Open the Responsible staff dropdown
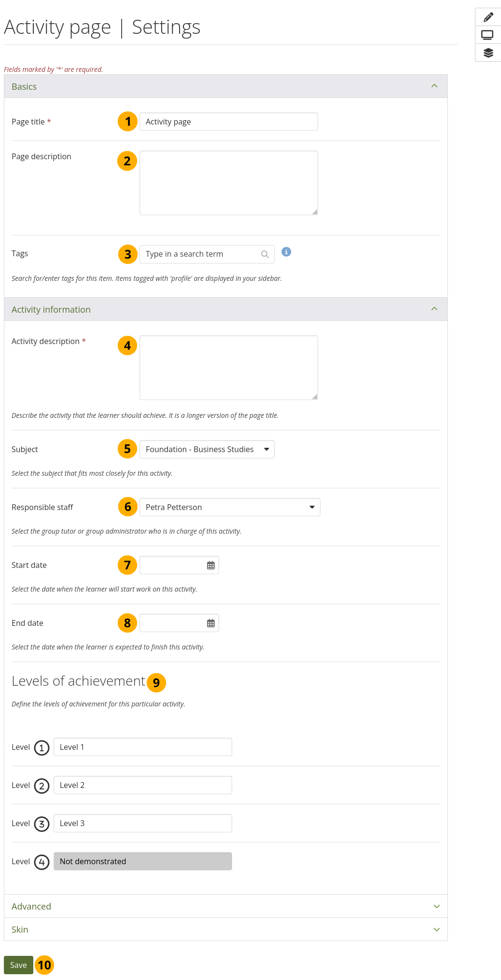501x980 pixels. tap(230, 507)
